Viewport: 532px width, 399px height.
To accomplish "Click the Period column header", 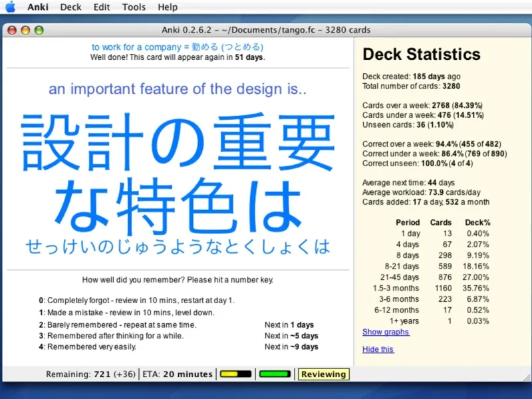I will tap(408, 223).
